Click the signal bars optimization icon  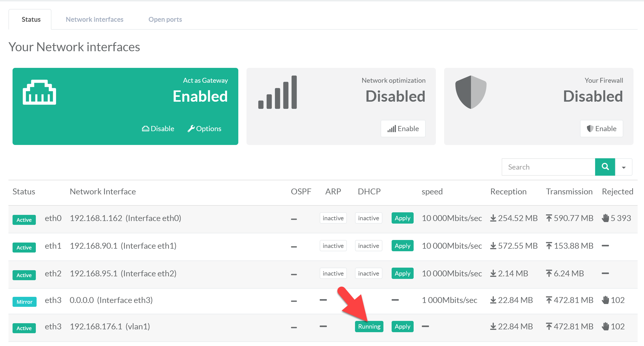[278, 92]
